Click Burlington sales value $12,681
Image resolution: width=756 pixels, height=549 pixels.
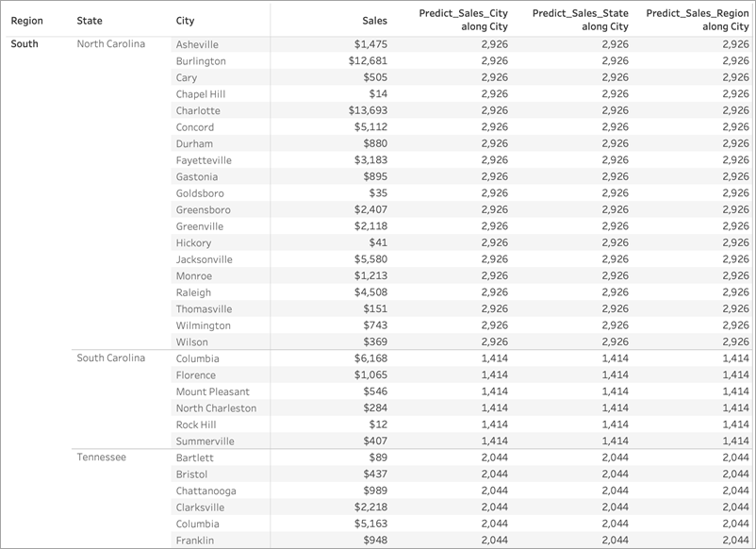(x=368, y=60)
